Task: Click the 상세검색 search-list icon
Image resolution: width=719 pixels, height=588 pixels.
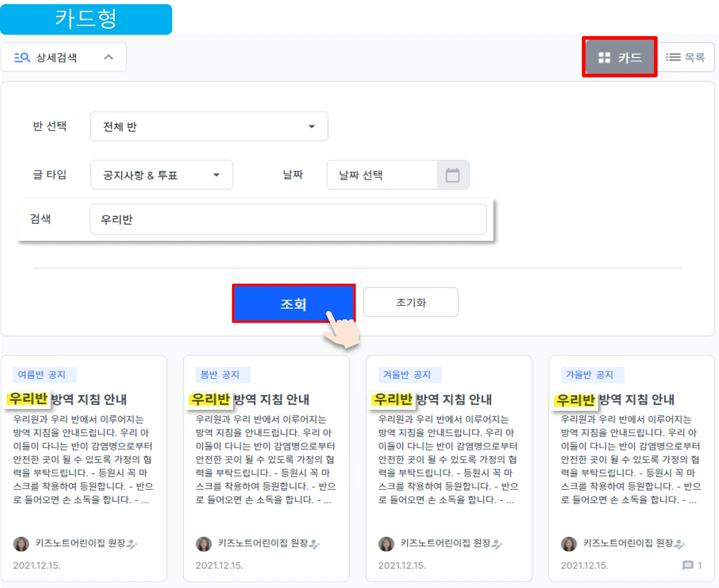Action: [x=22, y=57]
